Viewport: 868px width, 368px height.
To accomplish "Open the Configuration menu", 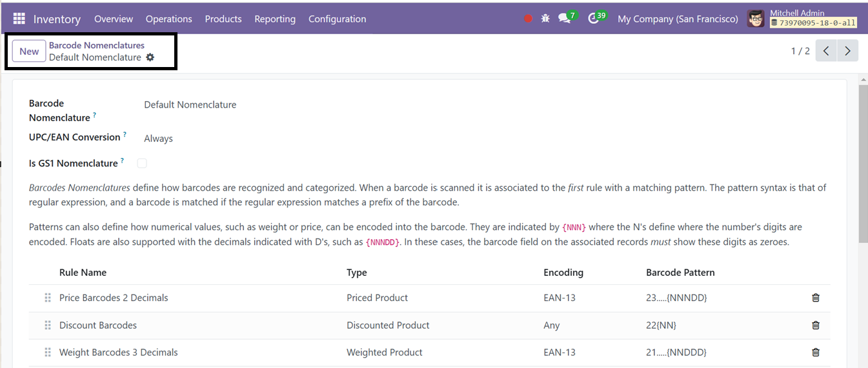I will [x=338, y=19].
